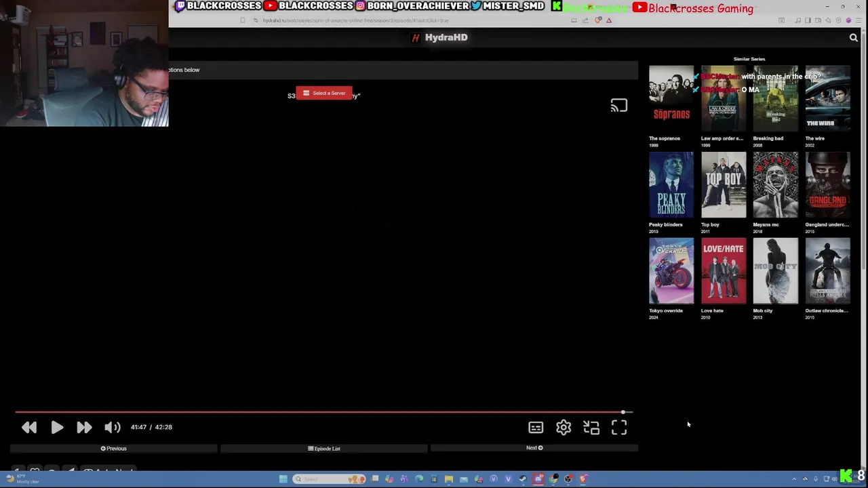This screenshot has height=488, width=868.
Task: Open The Sopranos poster
Action: coord(671,98)
